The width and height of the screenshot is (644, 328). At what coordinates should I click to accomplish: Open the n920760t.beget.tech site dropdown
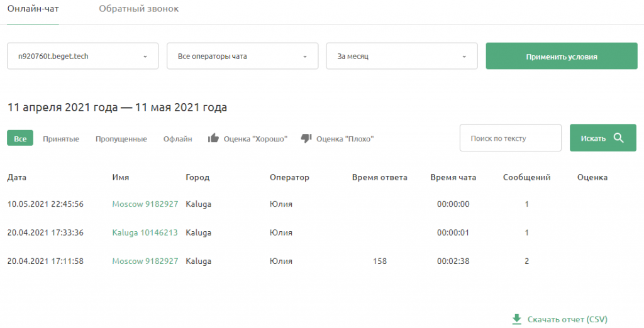(x=82, y=57)
